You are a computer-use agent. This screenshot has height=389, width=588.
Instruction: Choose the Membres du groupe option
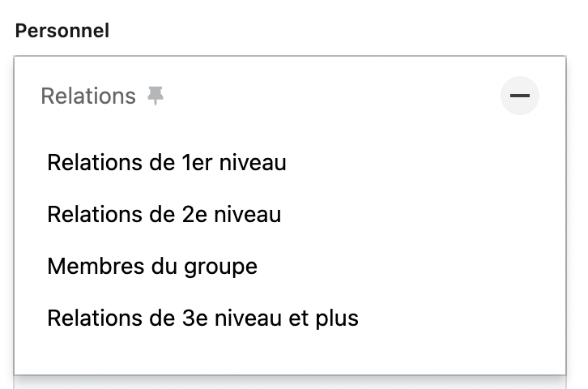(x=152, y=267)
